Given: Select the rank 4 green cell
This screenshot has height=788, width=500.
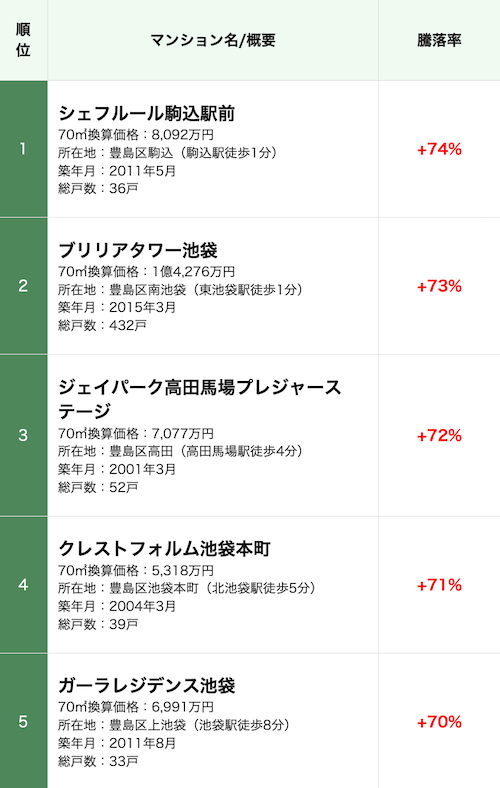Looking at the screenshot, I should [23, 584].
